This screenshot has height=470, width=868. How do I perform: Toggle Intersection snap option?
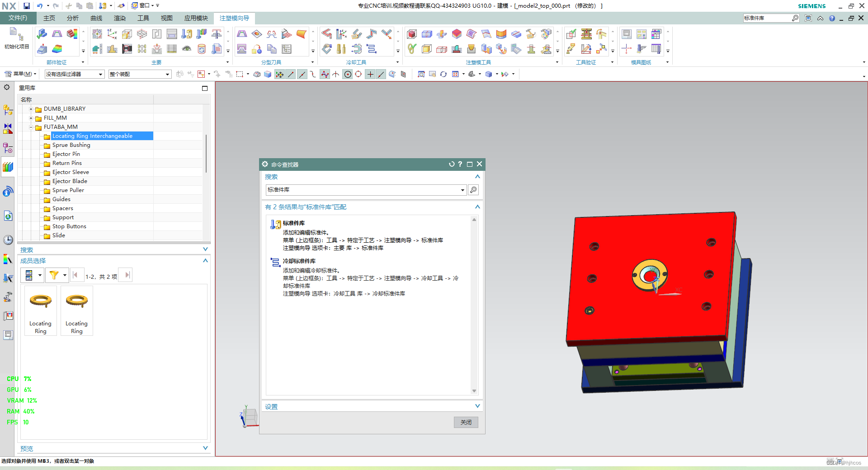(336, 74)
